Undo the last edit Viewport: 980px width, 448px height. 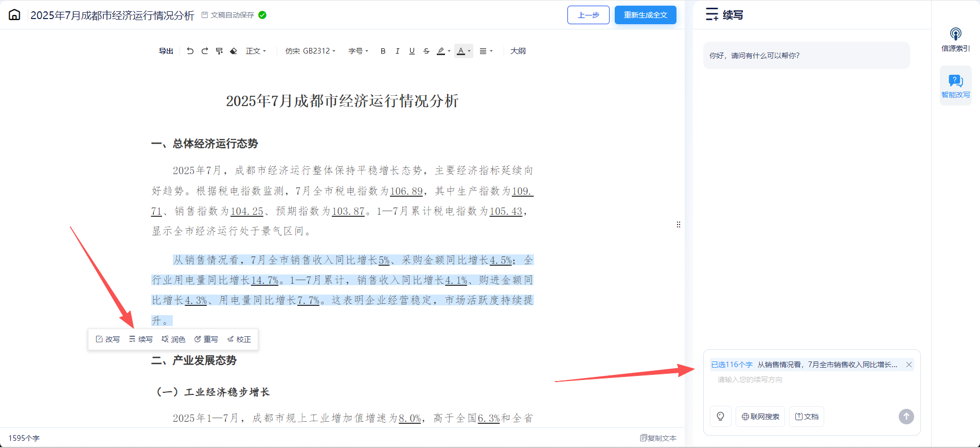(190, 51)
